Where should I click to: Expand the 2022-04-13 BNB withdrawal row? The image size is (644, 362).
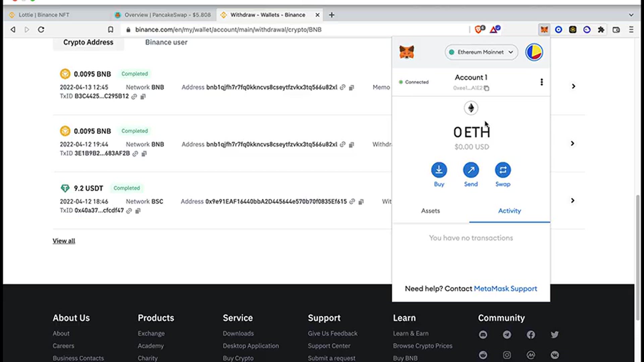pos(574,86)
